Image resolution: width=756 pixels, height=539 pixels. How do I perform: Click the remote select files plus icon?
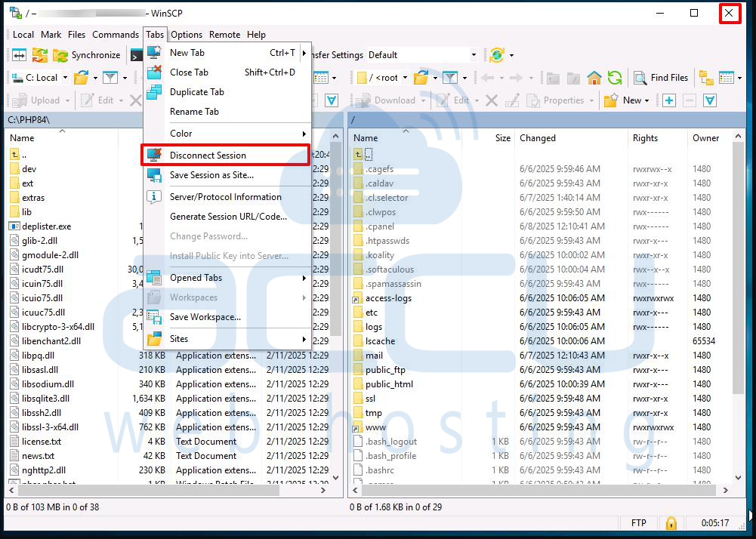[x=668, y=100]
